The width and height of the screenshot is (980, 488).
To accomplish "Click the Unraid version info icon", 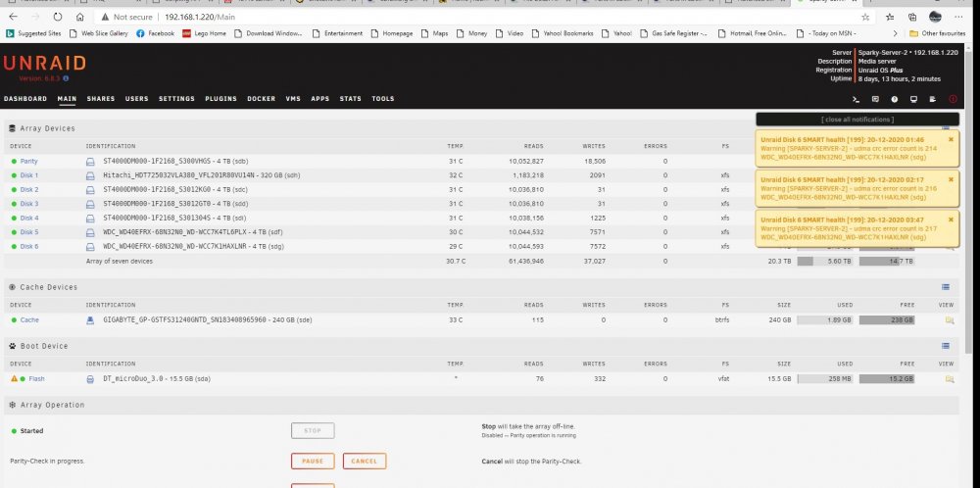I will (x=66, y=78).
